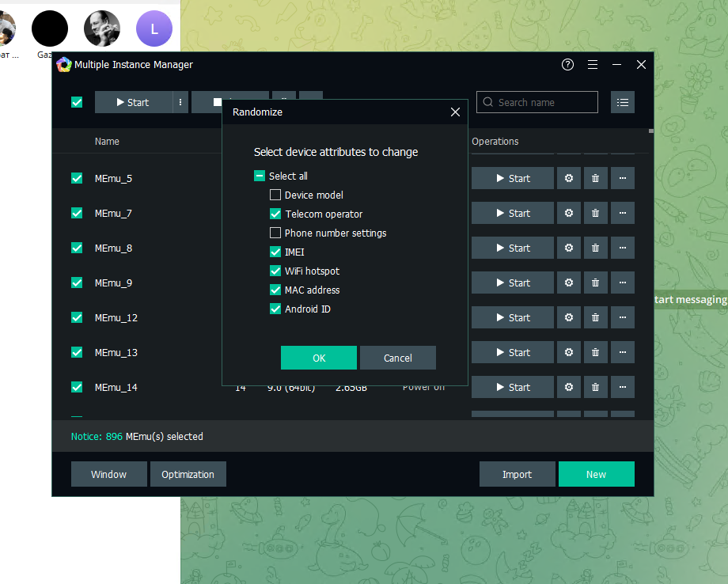
Task: Open more options for MEmu_9
Action: coord(623,283)
